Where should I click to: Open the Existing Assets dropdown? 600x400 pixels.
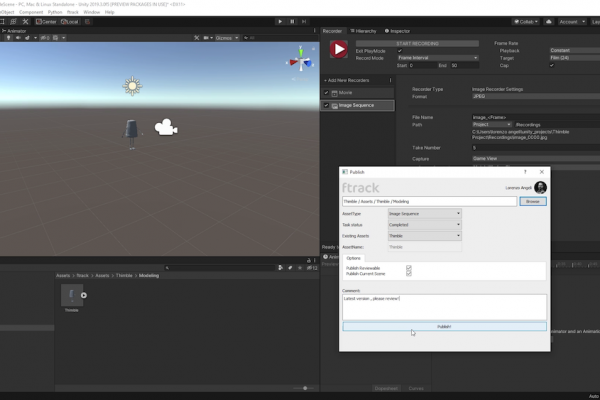[x=424, y=236]
